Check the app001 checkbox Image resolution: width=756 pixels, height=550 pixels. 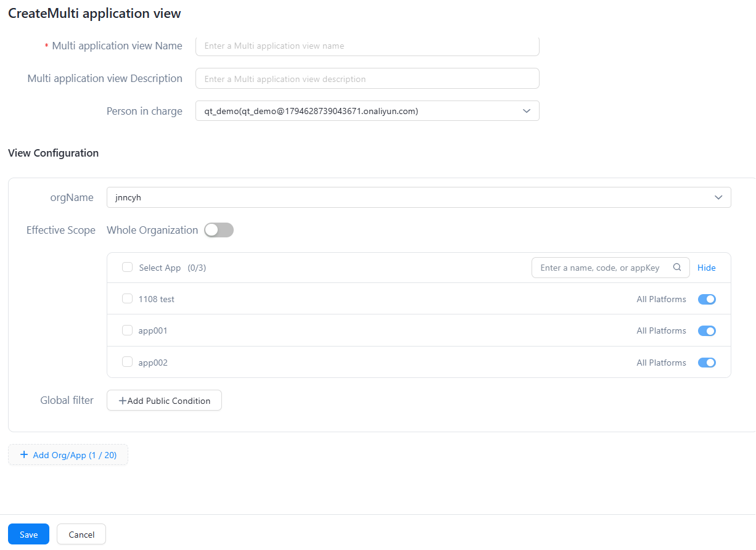point(127,330)
